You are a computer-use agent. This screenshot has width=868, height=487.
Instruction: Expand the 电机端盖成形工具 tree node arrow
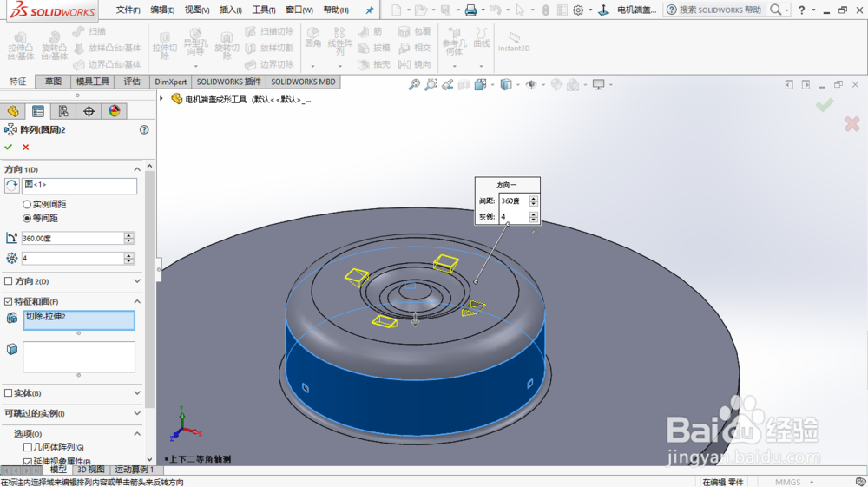tap(161, 98)
